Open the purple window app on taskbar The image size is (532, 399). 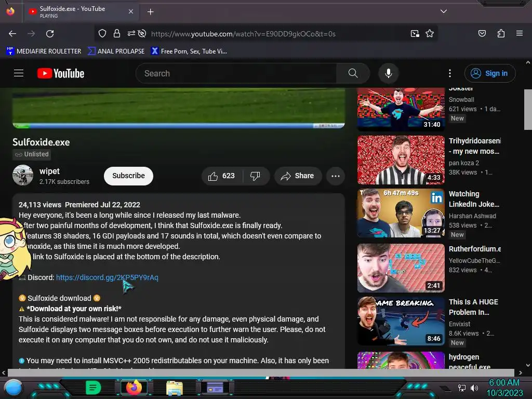point(215,387)
